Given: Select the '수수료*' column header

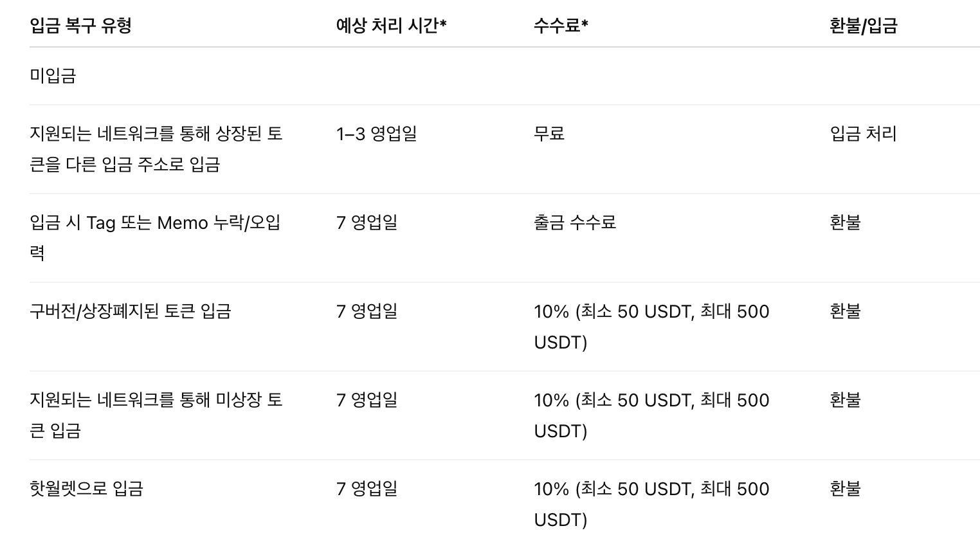Looking at the screenshot, I should point(561,26).
